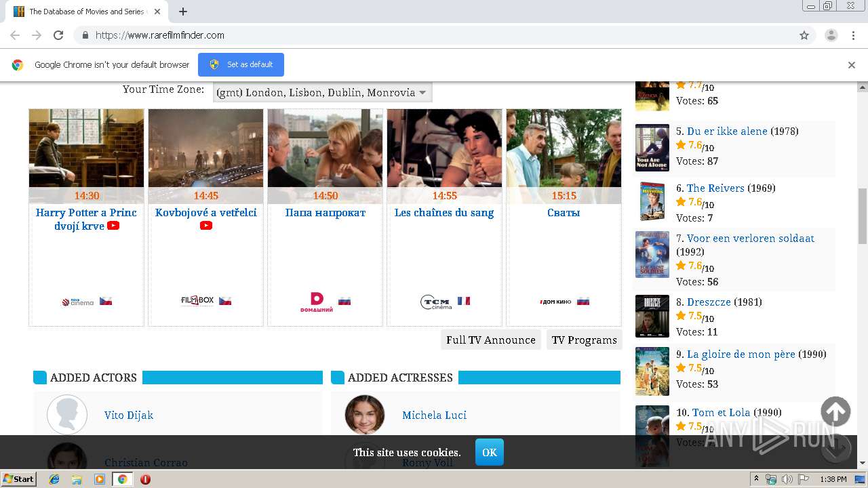Viewport: 868px width, 488px height.
Task: View site security lock information
Action: pos(85,35)
